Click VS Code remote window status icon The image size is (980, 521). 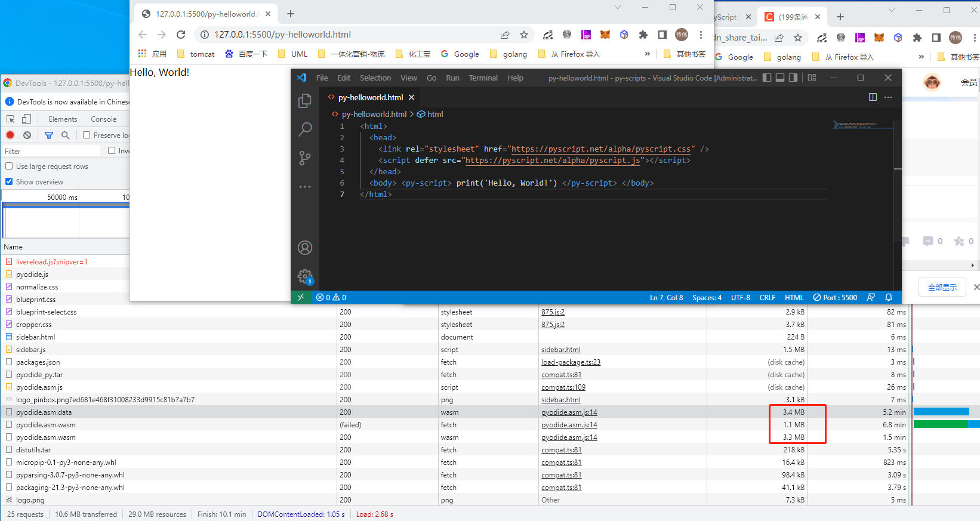[x=301, y=297]
